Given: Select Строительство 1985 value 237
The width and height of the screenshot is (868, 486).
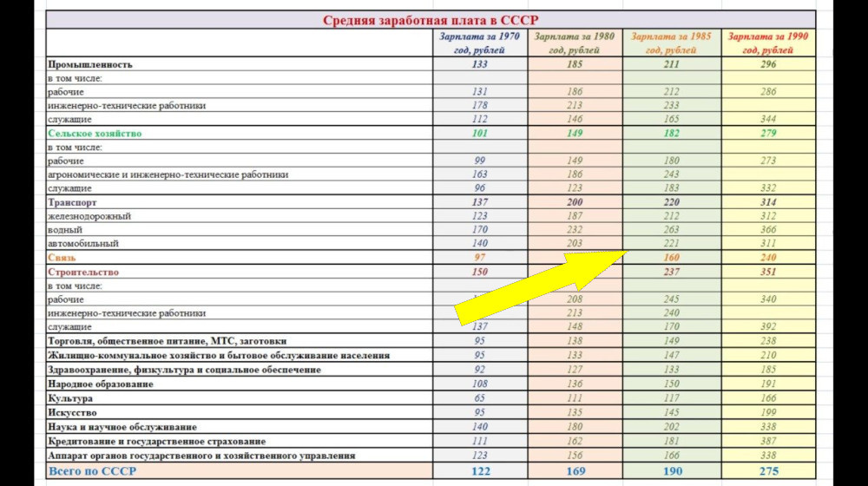Looking at the screenshot, I should coord(672,272).
